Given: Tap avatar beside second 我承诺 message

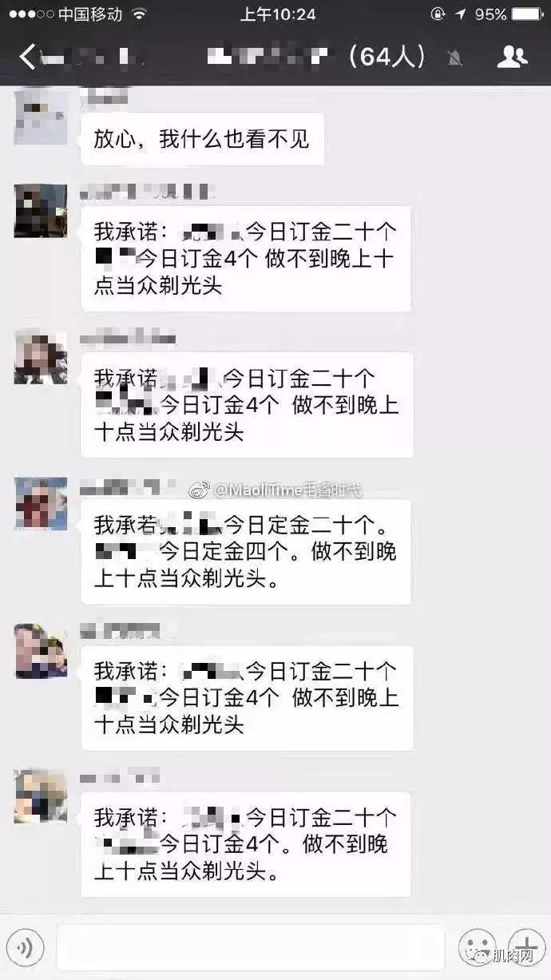Looking at the screenshot, I should click(41, 357).
